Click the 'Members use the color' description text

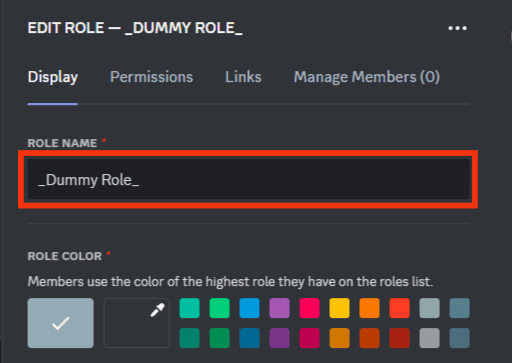point(230,282)
